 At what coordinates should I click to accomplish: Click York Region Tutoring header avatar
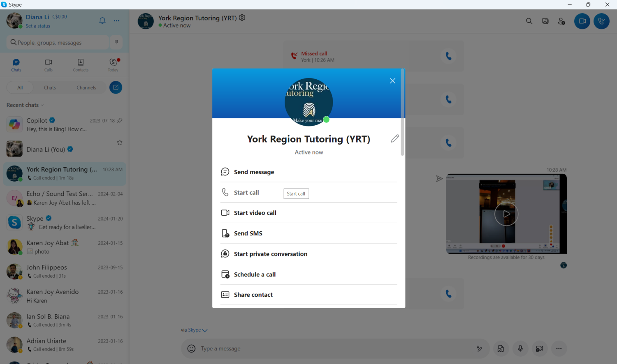(x=146, y=21)
